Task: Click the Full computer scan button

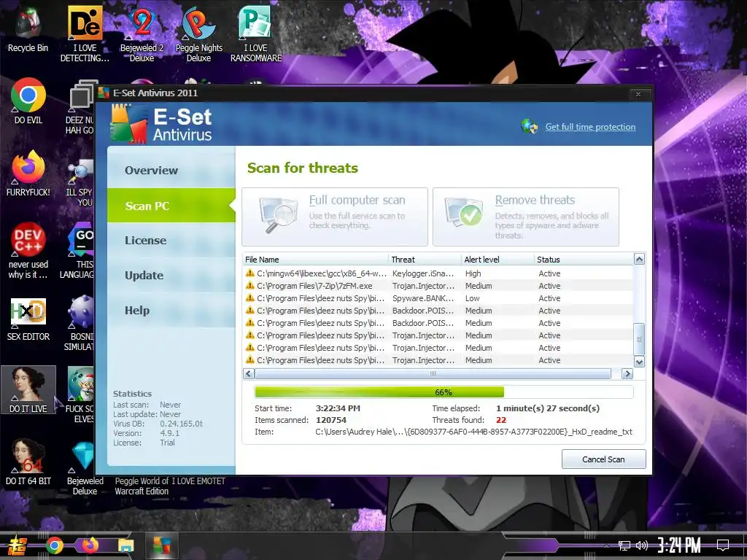Action: pyautogui.click(x=334, y=217)
